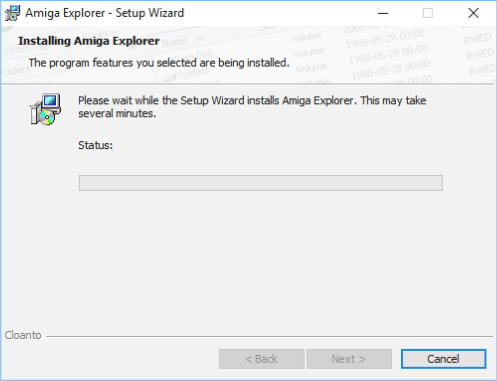Close the Setup Wizard window
Screen dimensions: 497x381
473,13
